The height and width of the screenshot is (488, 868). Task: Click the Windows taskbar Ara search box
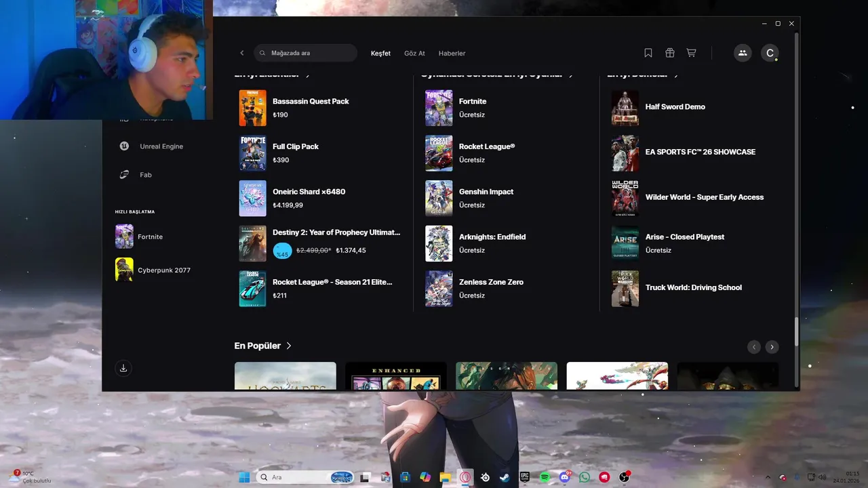[307, 477]
